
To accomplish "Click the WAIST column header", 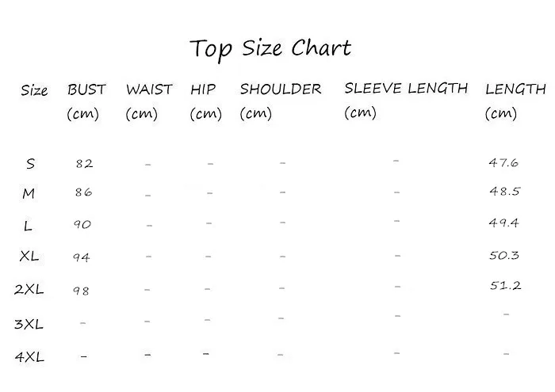I will pos(149,102).
